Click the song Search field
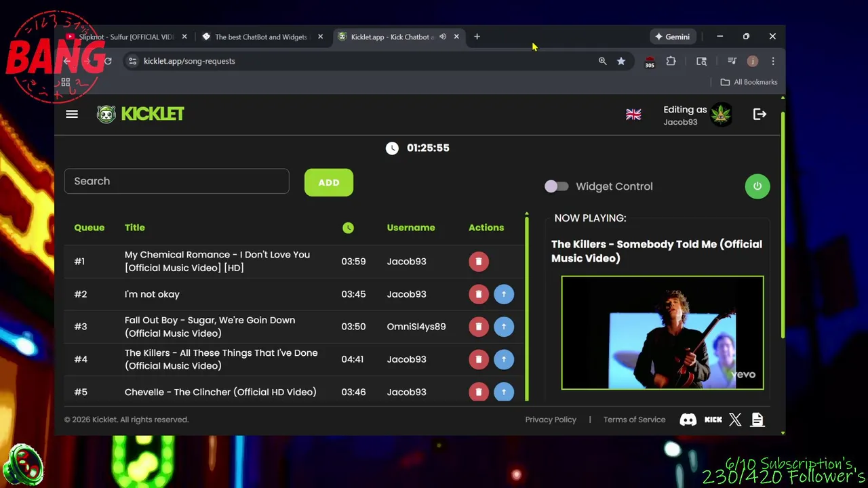This screenshot has height=488, width=868. [x=176, y=181]
